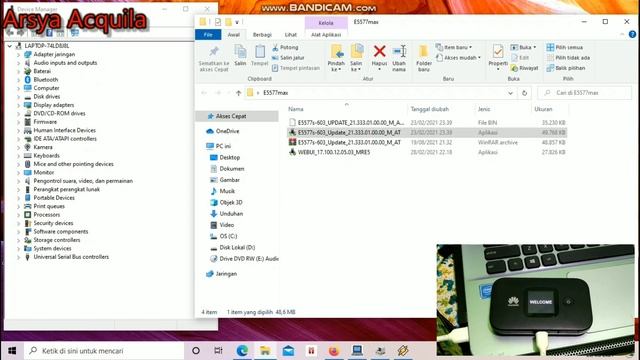The image size is (640, 360).
Task: Click Pilih tidak ada in the ribbon
Action: (x=568, y=58)
